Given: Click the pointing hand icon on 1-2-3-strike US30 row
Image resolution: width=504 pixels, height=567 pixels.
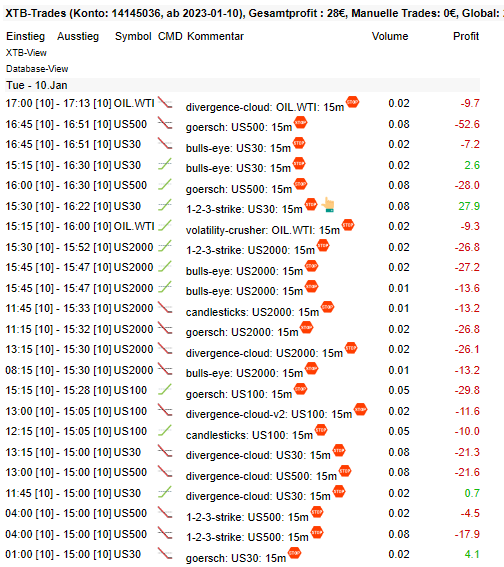Looking at the screenshot, I should coord(328,205).
